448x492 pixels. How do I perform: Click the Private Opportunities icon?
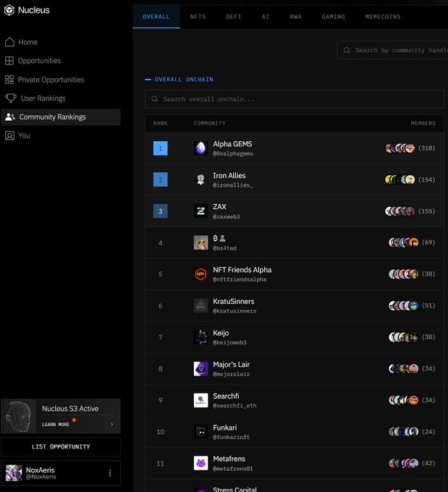click(9, 80)
